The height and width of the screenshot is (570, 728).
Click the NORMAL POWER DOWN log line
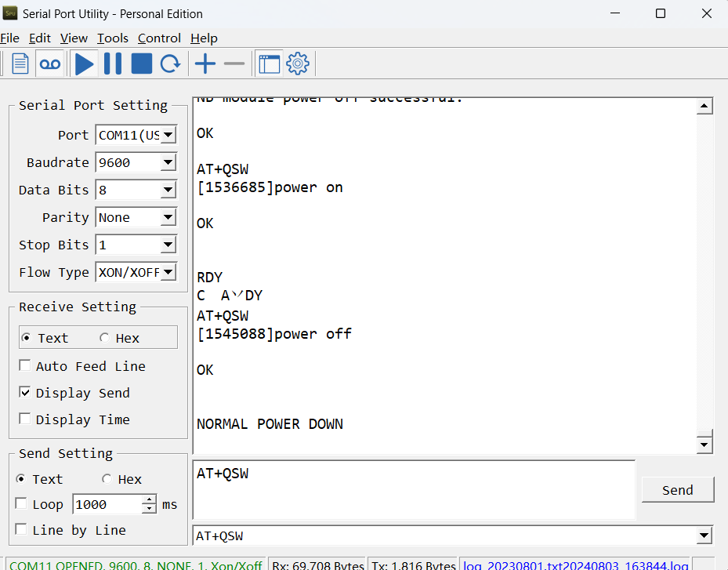tap(270, 423)
